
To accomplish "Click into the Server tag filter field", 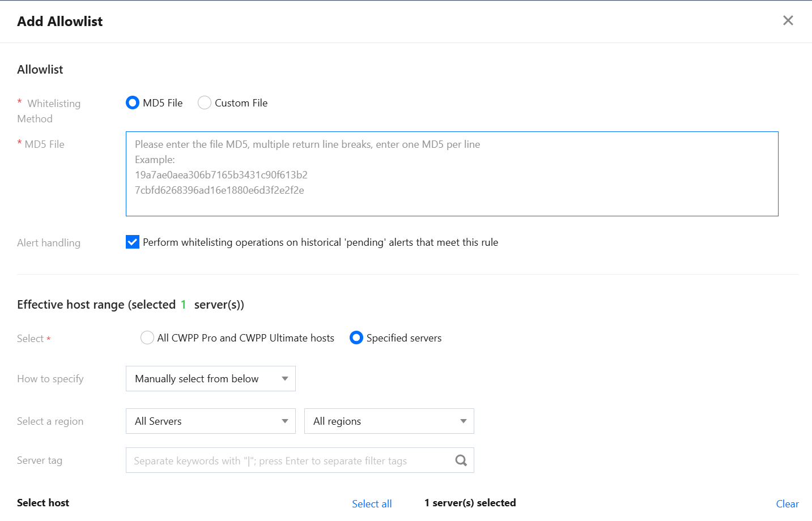I will coord(289,460).
